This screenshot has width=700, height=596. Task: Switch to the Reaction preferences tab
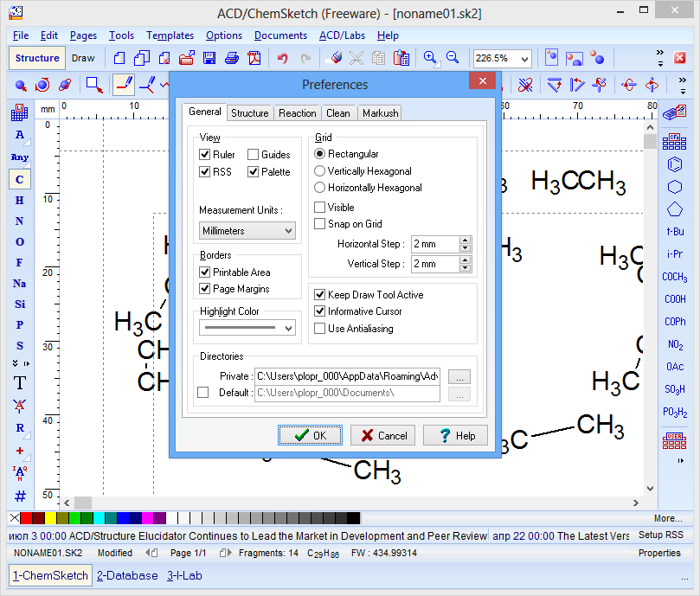pyautogui.click(x=298, y=113)
